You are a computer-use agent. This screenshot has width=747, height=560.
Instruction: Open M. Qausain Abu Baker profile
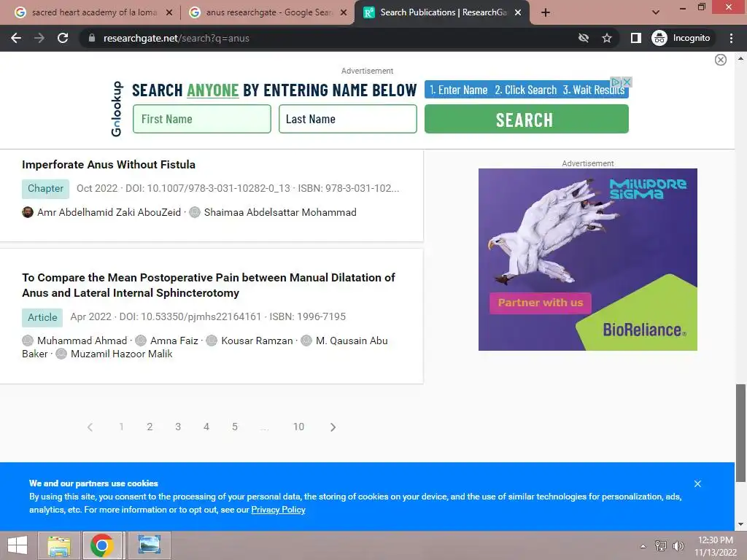pos(352,341)
